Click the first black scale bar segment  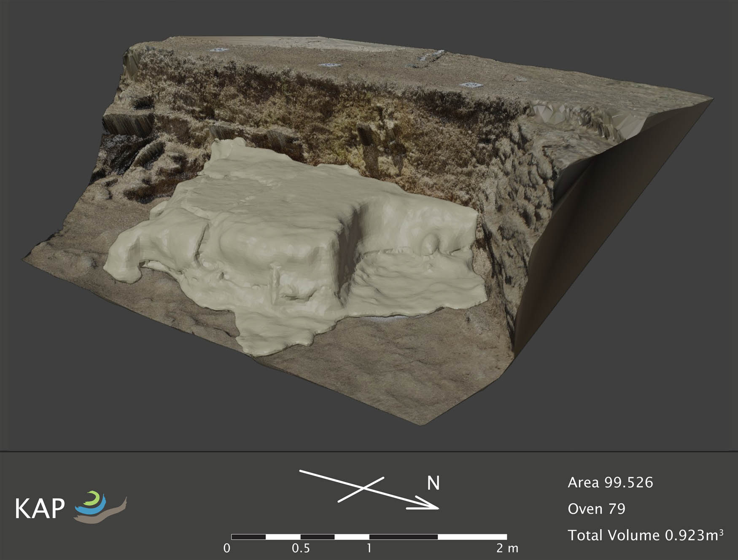[248, 537]
